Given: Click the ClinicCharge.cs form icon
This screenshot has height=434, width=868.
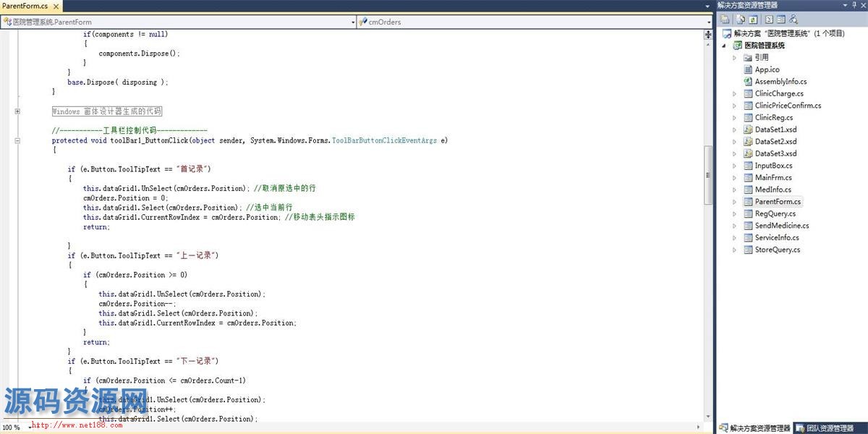Looking at the screenshot, I should (x=748, y=93).
